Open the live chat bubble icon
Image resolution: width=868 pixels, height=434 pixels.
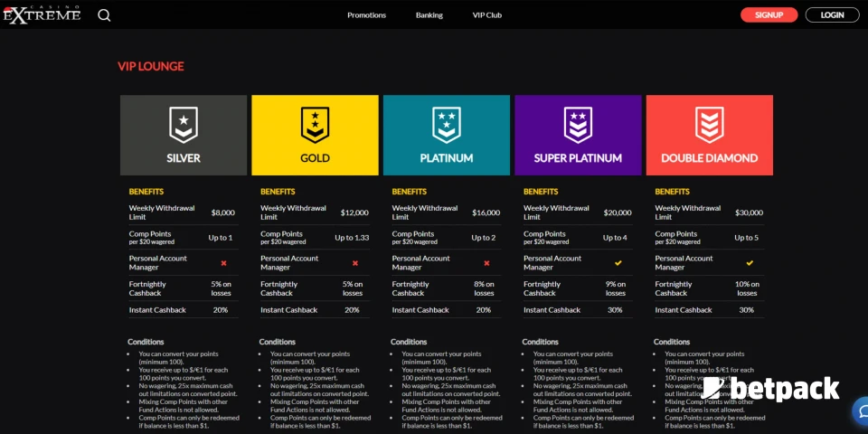pos(861,411)
